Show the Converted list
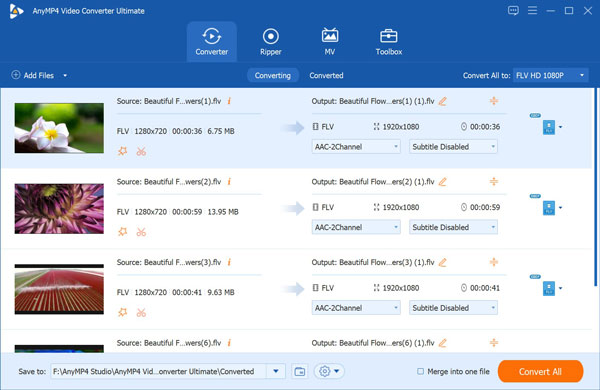Viewport: 600px width, 390px height. (326, 75)
